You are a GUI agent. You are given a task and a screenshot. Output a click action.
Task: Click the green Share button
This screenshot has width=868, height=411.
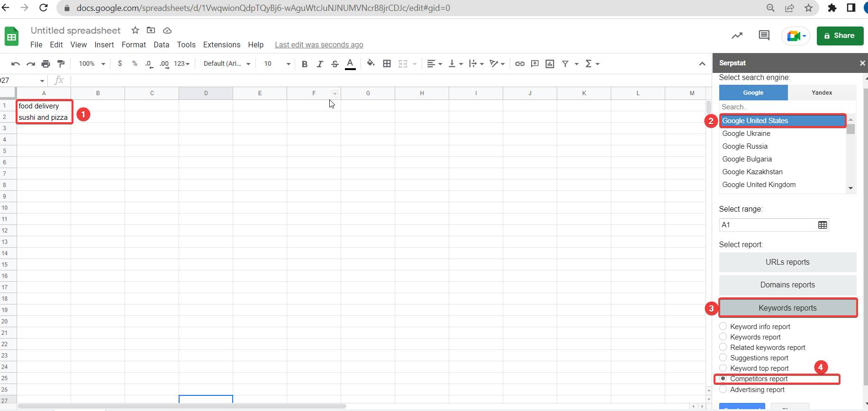pyautogui.click(x=840, y=36)
